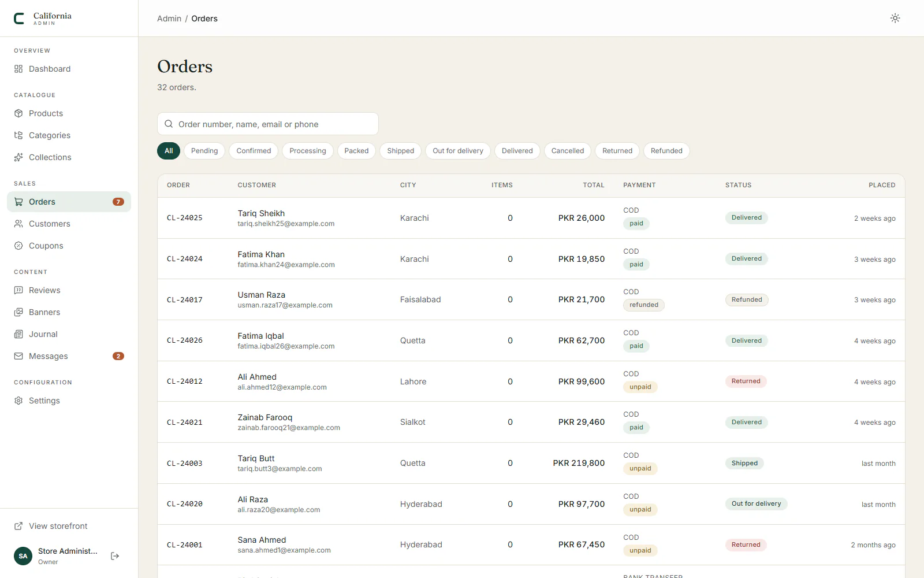Click the Reviews speech bubble icon
Image resolution: width=924 pixels, height=578 pixels.
[18, 290]
